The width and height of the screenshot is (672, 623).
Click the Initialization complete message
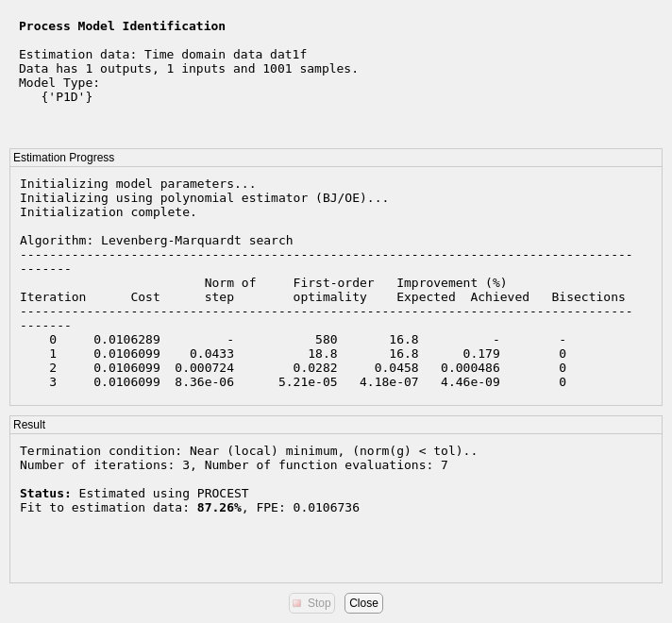109,211
